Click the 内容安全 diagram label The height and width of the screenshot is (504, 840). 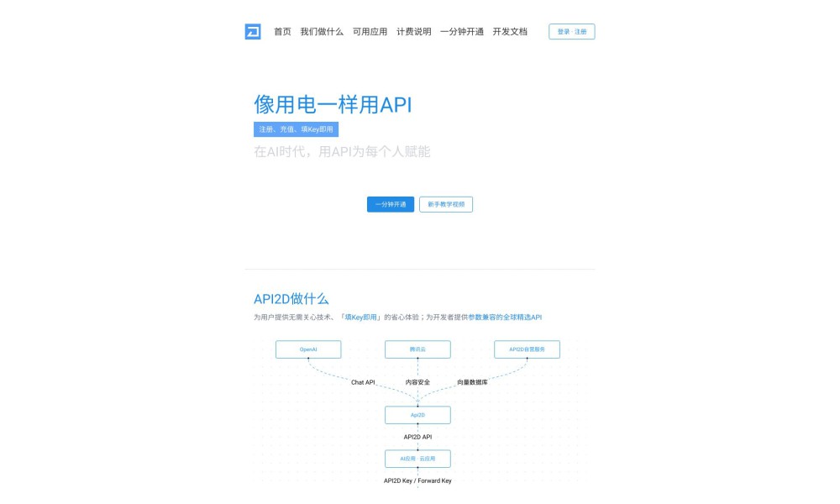click(x=417, y=382)
